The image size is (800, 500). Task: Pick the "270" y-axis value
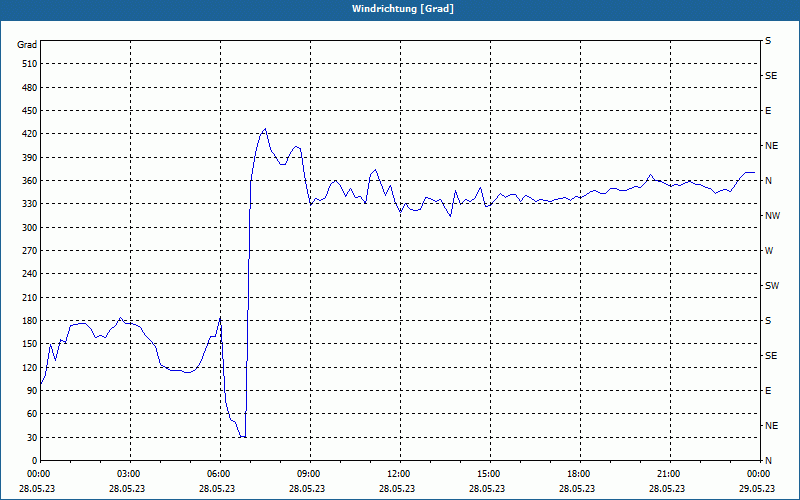pyautogui.click(x=30, y=251)
